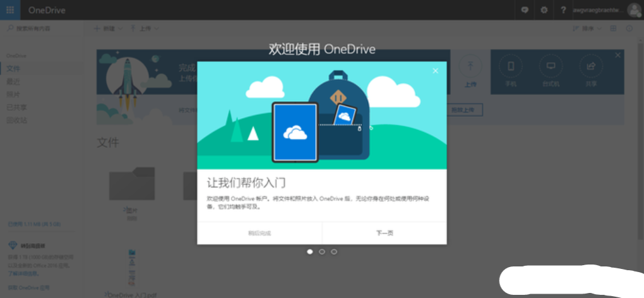Click the 欢迎使用 OneDrive title text
Image resolution: width=644 pixels, height=298 pixels.
tap(322, 49)
